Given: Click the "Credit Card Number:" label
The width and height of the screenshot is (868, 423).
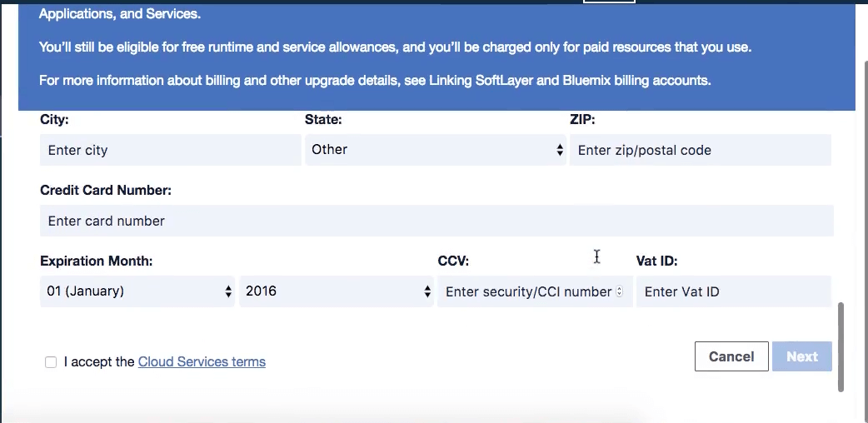Looking at the screenshot, I should pyautogui.click(x=106, y=191).
